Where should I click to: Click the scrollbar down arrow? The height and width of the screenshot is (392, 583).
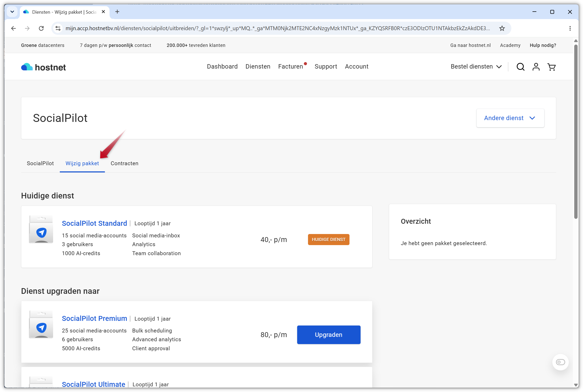click(576, 385)
